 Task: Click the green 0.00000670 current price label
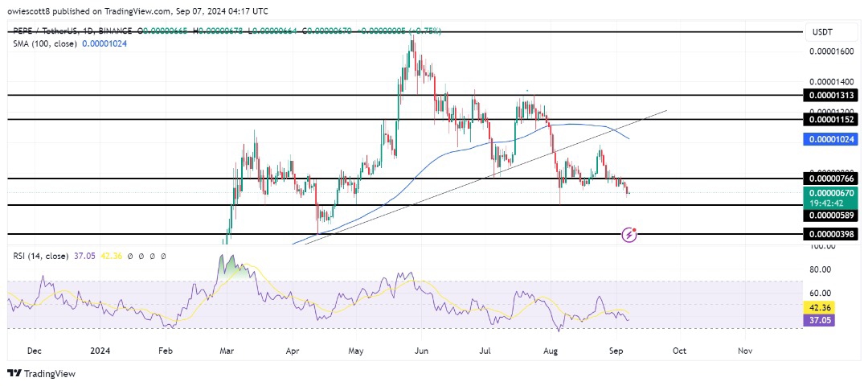click(834, 192)
